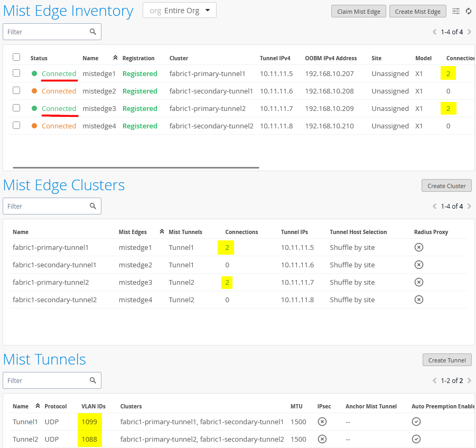Go to previous Tunnels page arrow

click(x=434, y=380)
